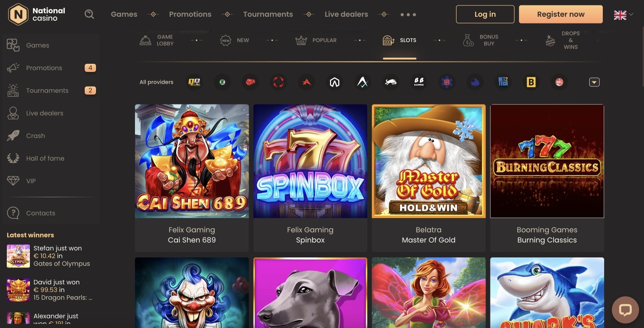
Task: Expand the providers list dropdown arrow
Action: click(x=594, y=82)
